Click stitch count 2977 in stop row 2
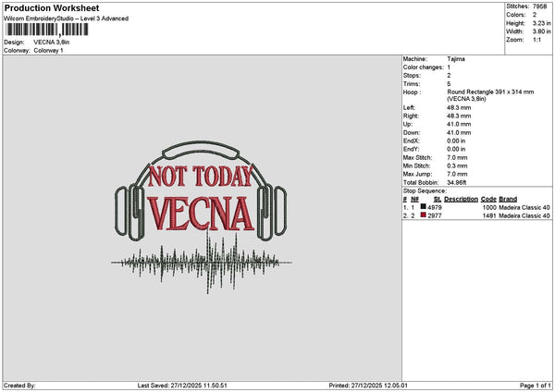The height and width of the screenshot is (392, 555). click(435, 215)
